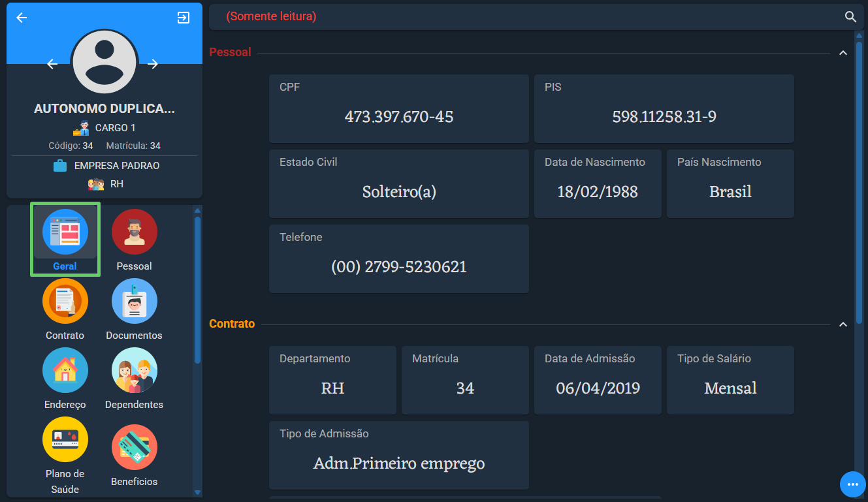Click the Matrícula card 34
Image resolution: width=868 pixels, height=502 pixels.
465,380
